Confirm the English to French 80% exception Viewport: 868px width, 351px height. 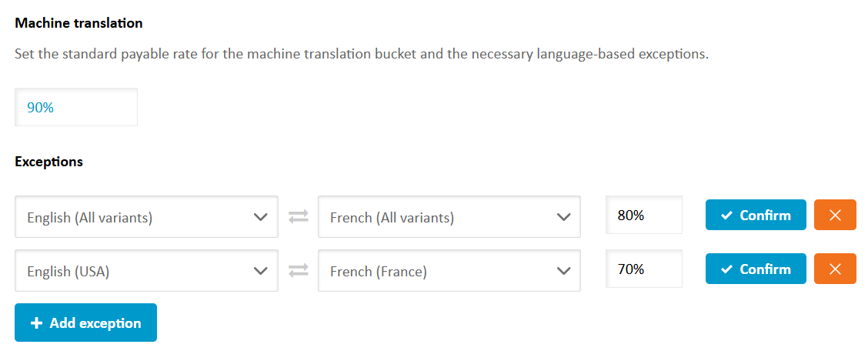(756, 216)
